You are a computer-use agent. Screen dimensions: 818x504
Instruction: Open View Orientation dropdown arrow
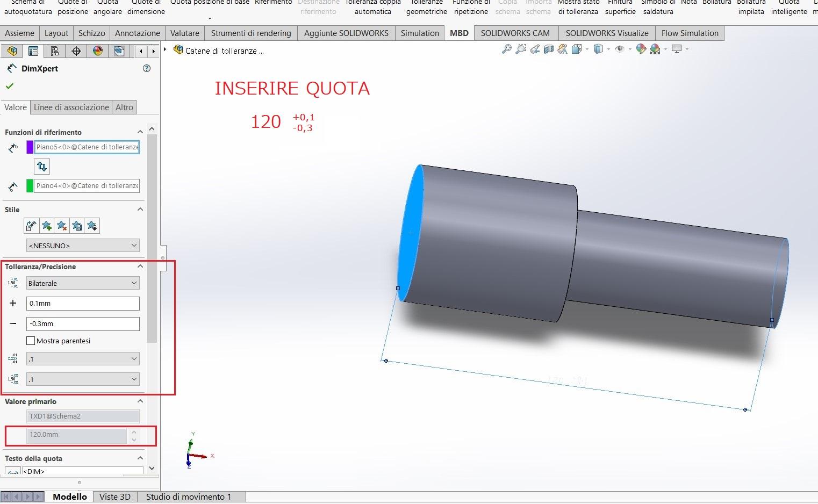[x=586, y=49]
